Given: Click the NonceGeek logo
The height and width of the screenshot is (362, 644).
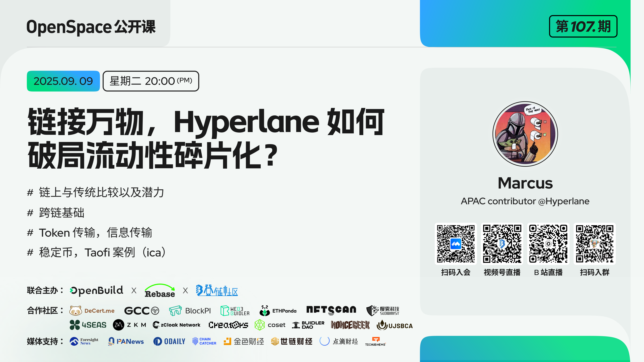Looking at the screenshot, I should (350, 325).
